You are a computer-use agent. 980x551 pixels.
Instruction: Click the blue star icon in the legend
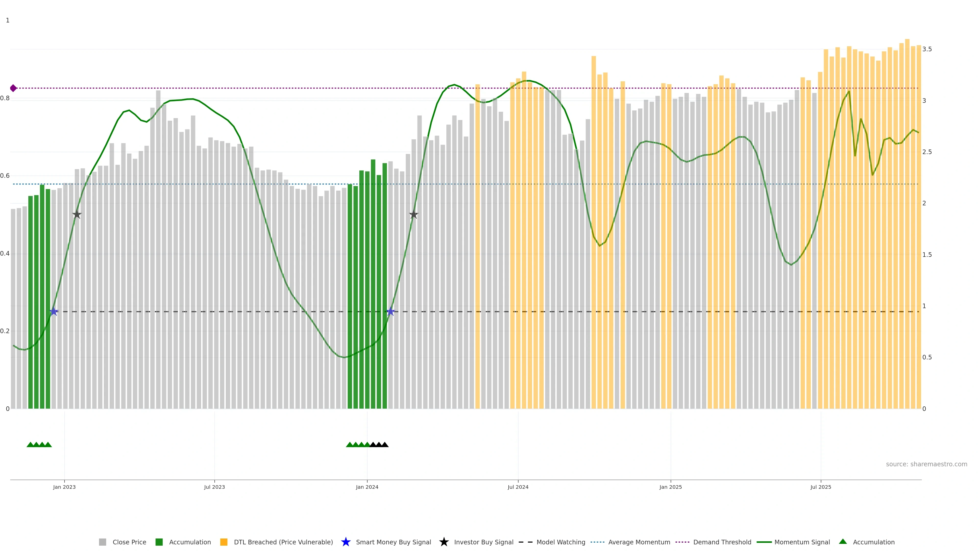pyautogui.click(x=346, y=542)
